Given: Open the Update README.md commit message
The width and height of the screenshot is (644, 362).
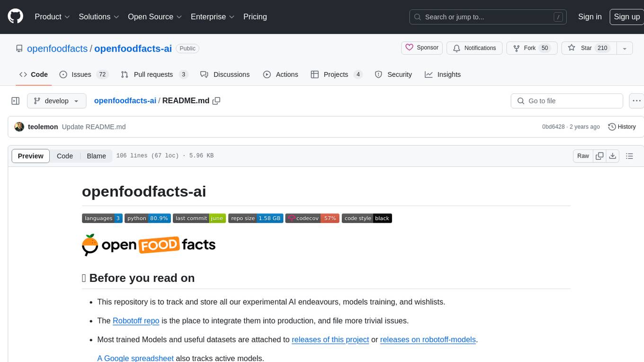Looking at the screenshot, I should tap(94, 127).
